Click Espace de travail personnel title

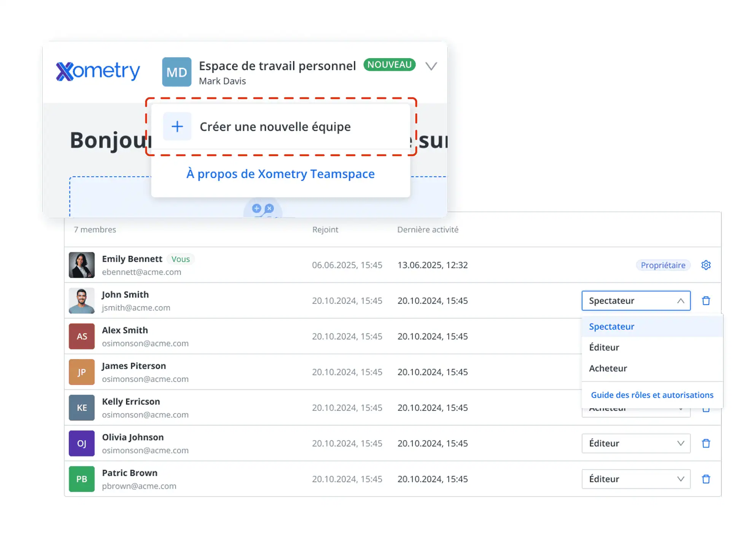pos(277,66)
